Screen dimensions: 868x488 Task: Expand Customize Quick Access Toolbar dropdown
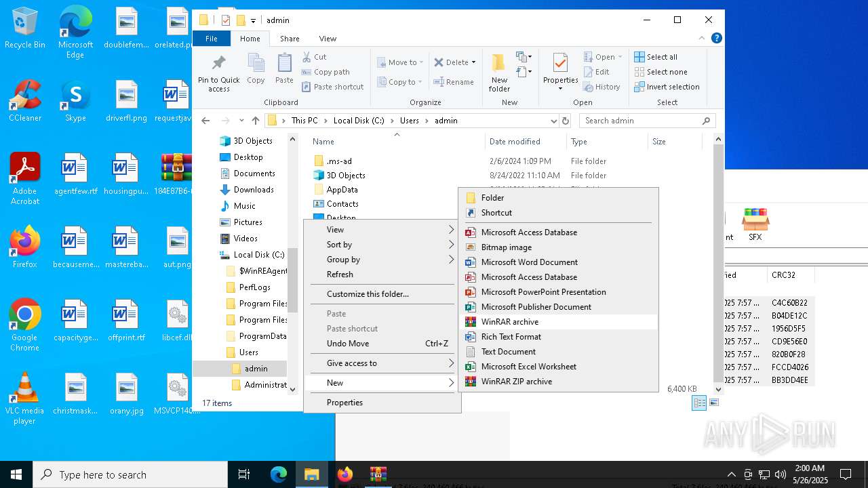click(x=253, y=20)
